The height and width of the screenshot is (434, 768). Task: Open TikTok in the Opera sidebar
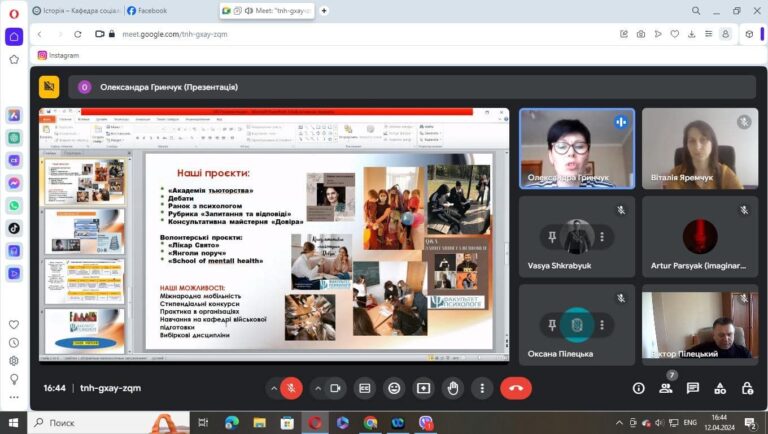coord(14,228)
